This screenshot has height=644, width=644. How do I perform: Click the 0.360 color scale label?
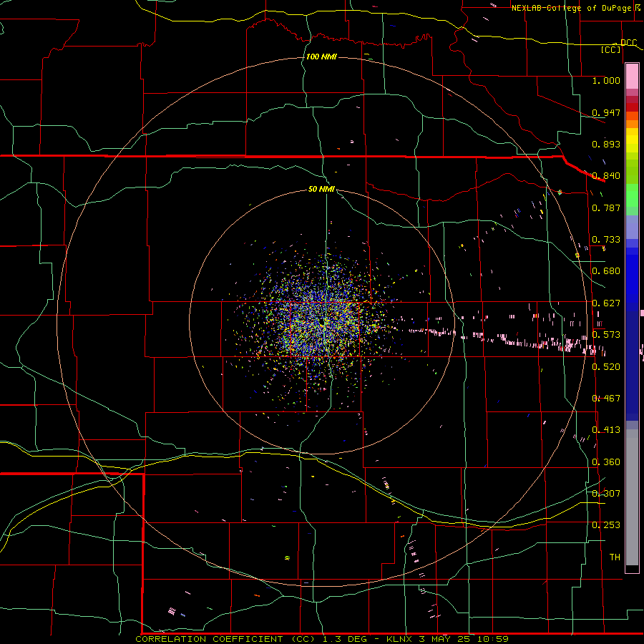coord(606,462)
